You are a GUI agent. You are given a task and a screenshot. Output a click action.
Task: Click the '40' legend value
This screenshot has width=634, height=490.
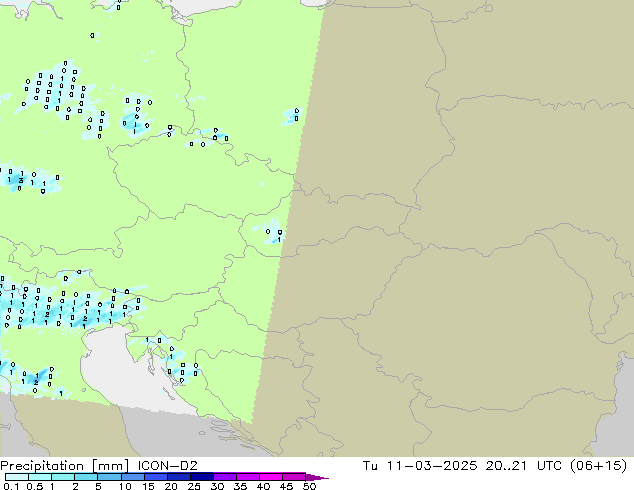tap(263, 486)
